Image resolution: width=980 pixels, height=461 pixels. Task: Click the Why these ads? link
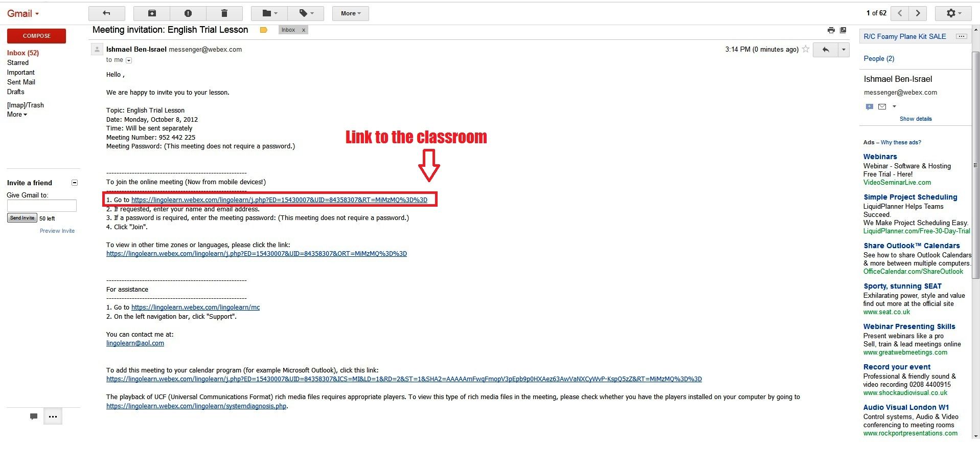click(901, 142)
